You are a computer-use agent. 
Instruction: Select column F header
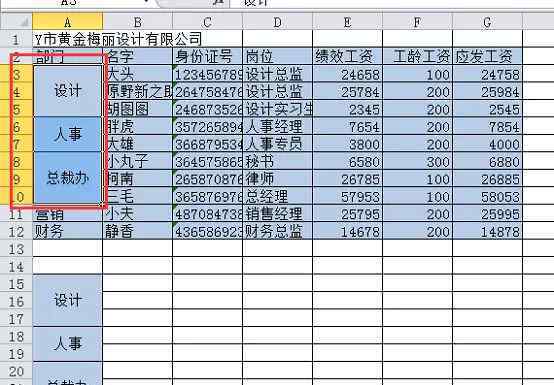[x=417, y=22]
